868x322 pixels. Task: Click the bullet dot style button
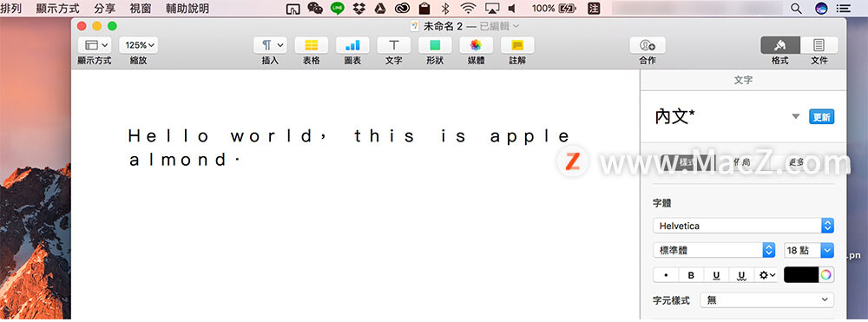click(x=666, y=275)
